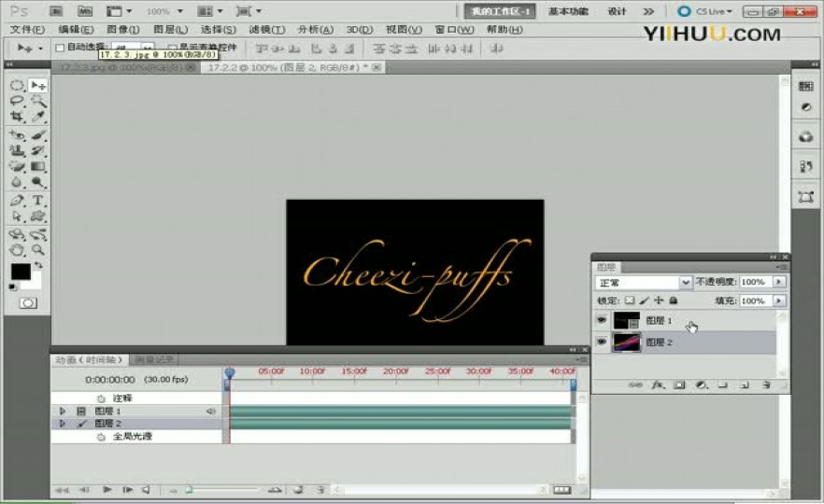Switch to 设计 workspace
This screenshot has height=504, width=824.
pos(617,11)
